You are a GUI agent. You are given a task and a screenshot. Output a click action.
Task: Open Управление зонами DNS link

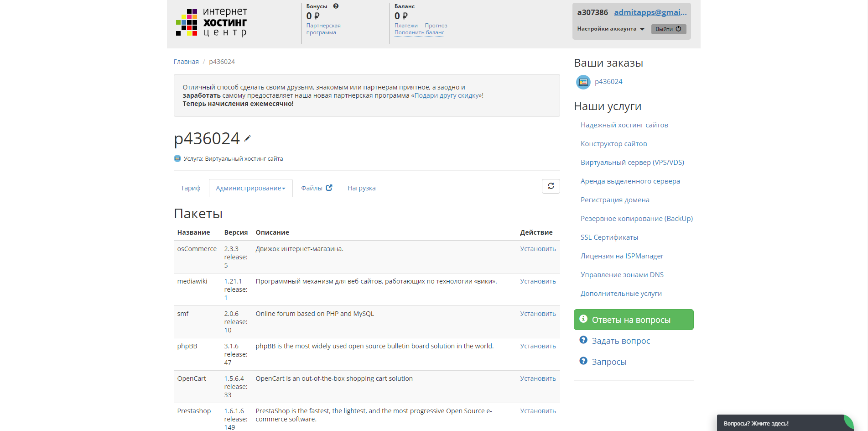point(622,275)
